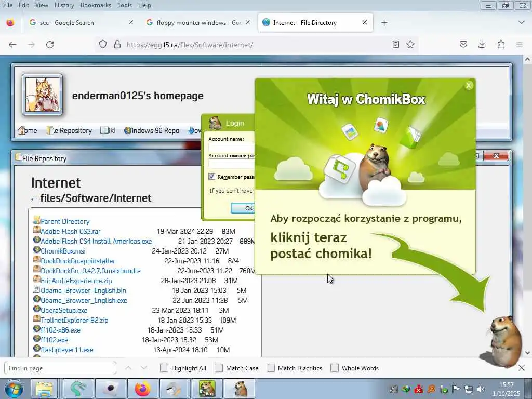Open a new browser tab
The width and height of the screenshot is (532, 399).
click(x=384, y=23)
